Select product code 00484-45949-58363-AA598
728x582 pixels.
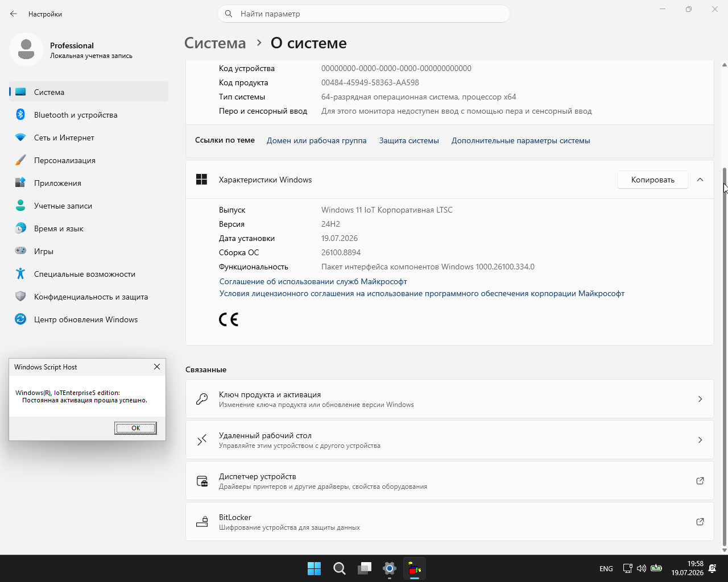[370, 82]
